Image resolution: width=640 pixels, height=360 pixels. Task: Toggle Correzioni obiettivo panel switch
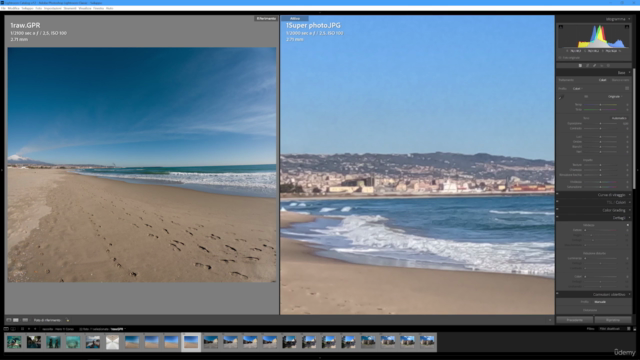558,294
